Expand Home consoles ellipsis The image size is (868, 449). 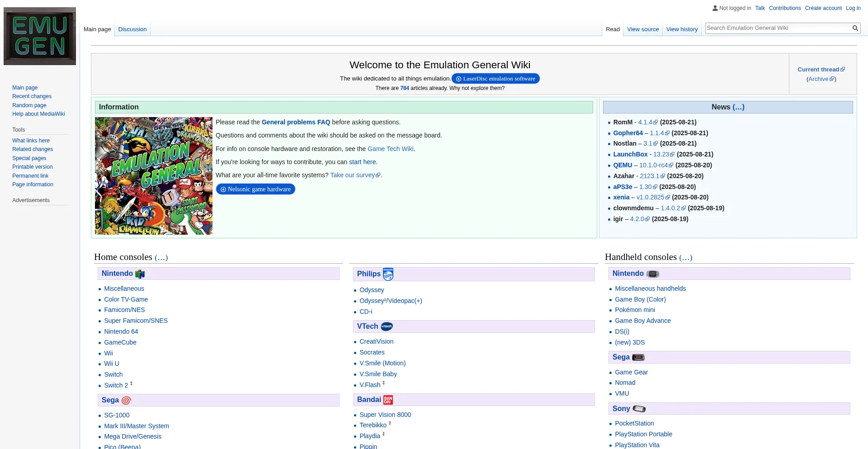point(160,257)
